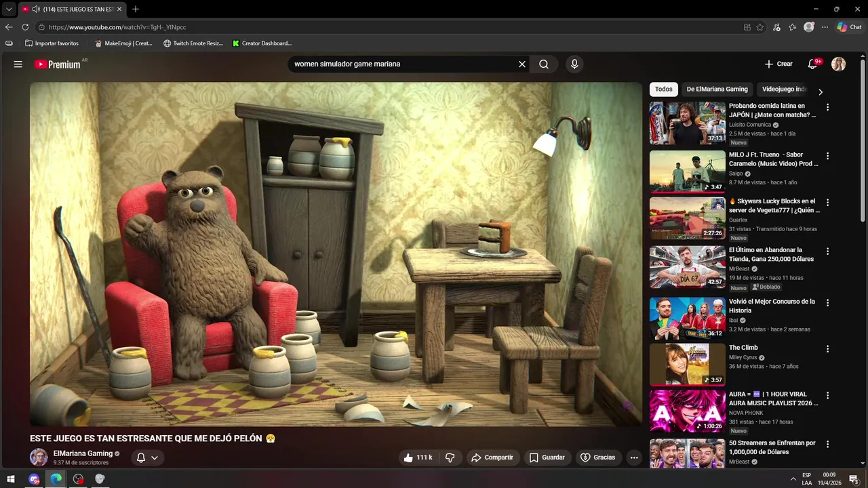Open Creator Dashboard bookmark
Screen dimensions: 868x488
262,43
